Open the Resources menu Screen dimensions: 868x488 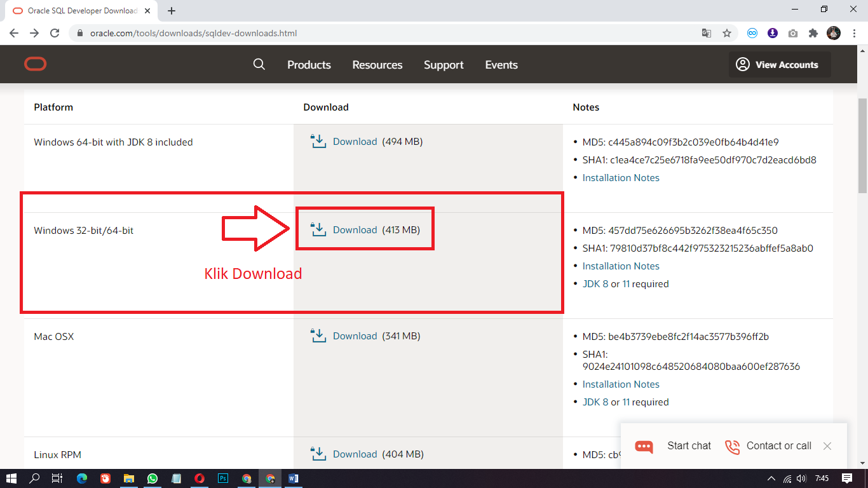(377, 65)
